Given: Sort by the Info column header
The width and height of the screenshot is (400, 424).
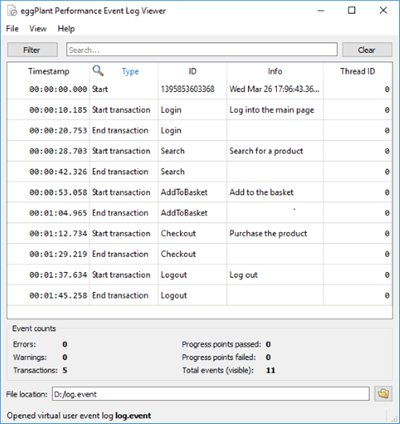Looking at the screenshot, I should 275,71.
